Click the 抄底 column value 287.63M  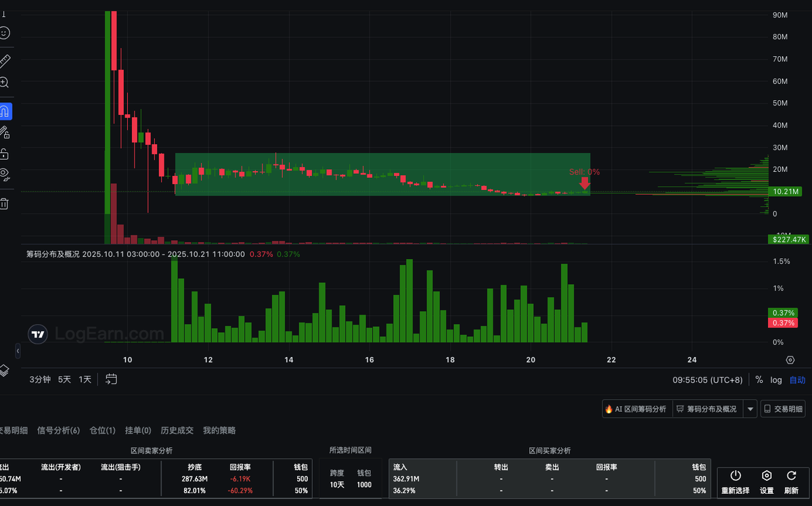[194, 479]
